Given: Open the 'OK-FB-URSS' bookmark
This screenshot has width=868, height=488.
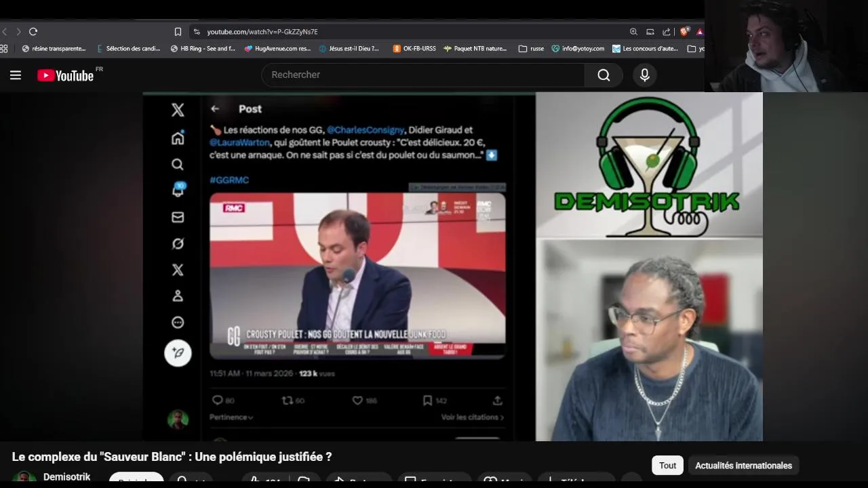Looking at the screenshot, I should [414, 49].
